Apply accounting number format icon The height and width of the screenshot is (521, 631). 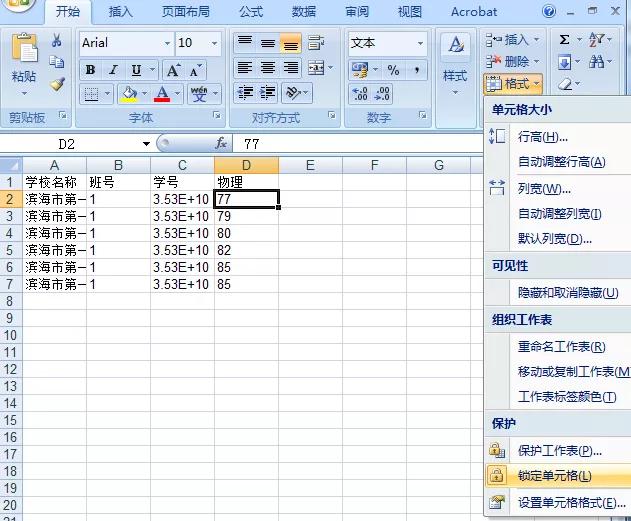click(x=359, y=70)
